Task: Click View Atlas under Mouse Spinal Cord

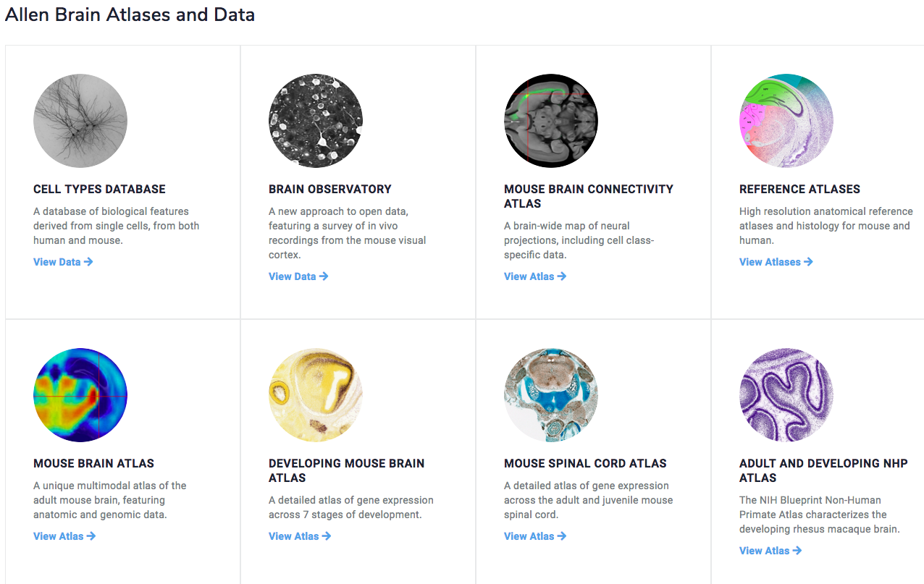Action: coord(535,536)
